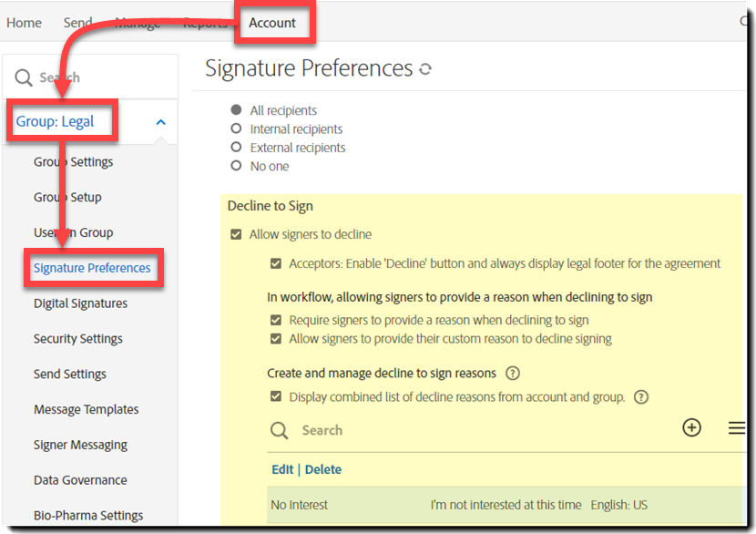Open the hamburger menu for decline reasons
This screenshot has width=756, height=534.
[x=736, y=427]
